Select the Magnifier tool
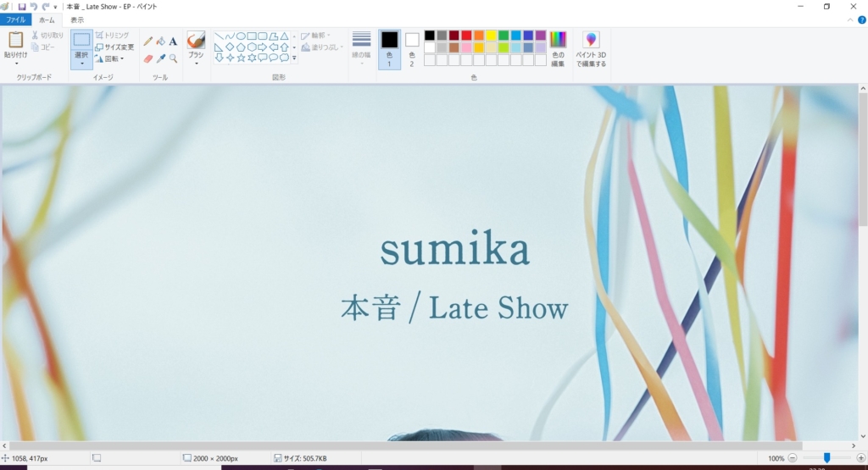The image size is (868, 470). pos(173,58)
